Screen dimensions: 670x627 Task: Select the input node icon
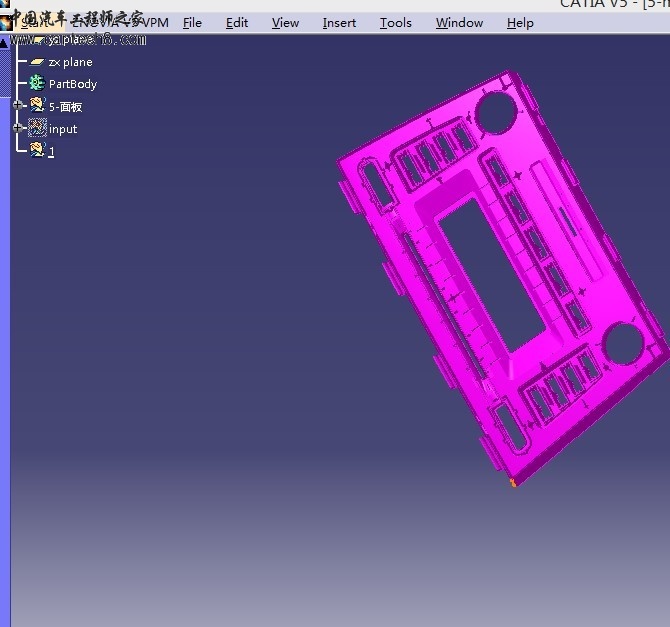point(37,128)
